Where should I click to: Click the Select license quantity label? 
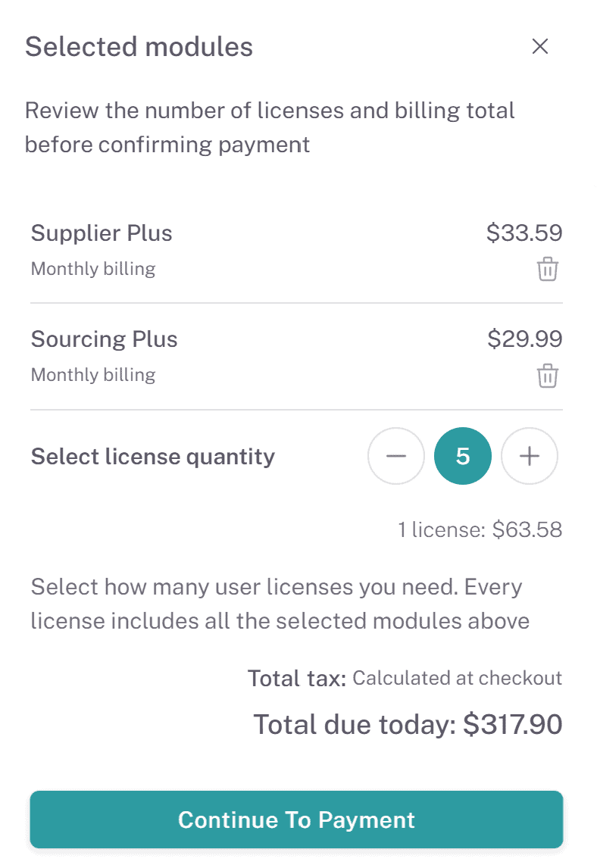[152, 457]
